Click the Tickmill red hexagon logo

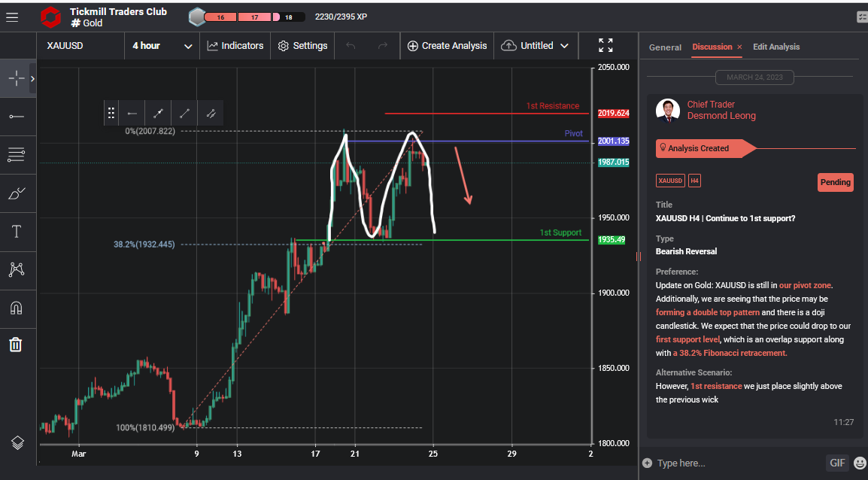(x=50, y=17)
